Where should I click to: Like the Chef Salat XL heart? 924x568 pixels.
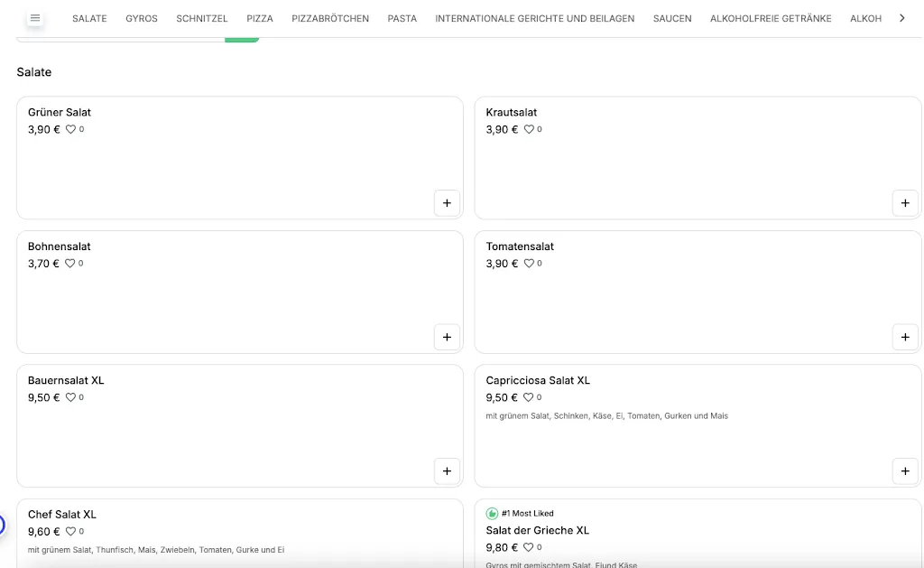[x=70, y=532]
